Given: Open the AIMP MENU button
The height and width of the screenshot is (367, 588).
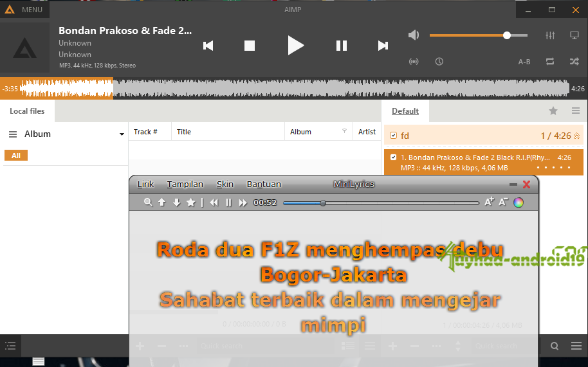Looking at the screenshot, I should click(24, 10).
